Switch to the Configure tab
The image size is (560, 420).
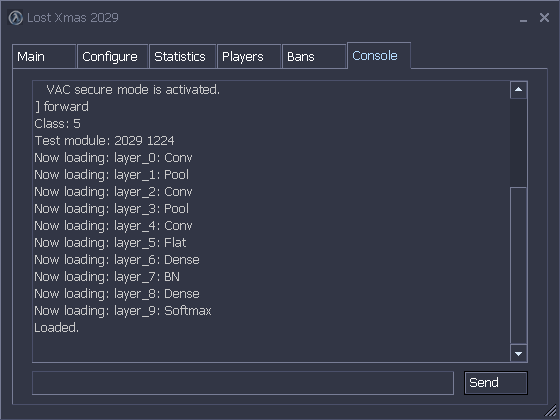[x=112, y=56]
